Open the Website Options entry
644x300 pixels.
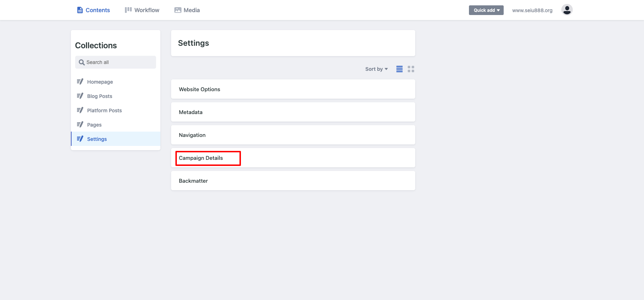coord(293,89)
